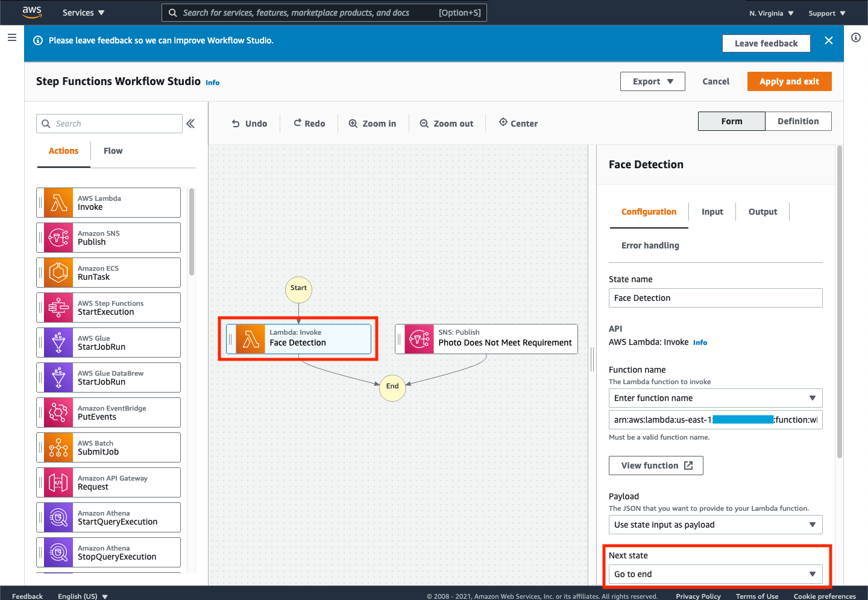Viewport: 868px width, 600px height.
Task: Click the actions list scrollbar
Action: pos(192,232)
